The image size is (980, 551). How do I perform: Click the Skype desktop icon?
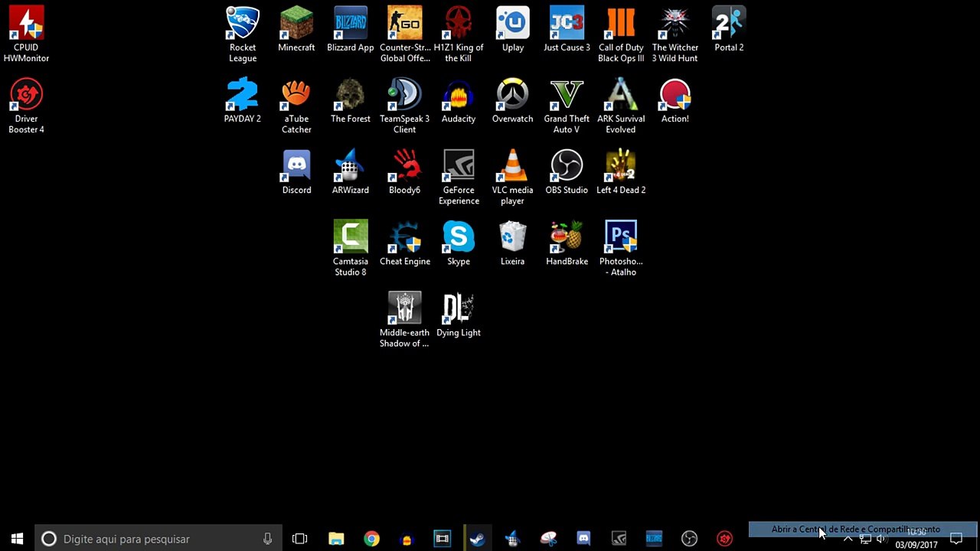[459, 243]
